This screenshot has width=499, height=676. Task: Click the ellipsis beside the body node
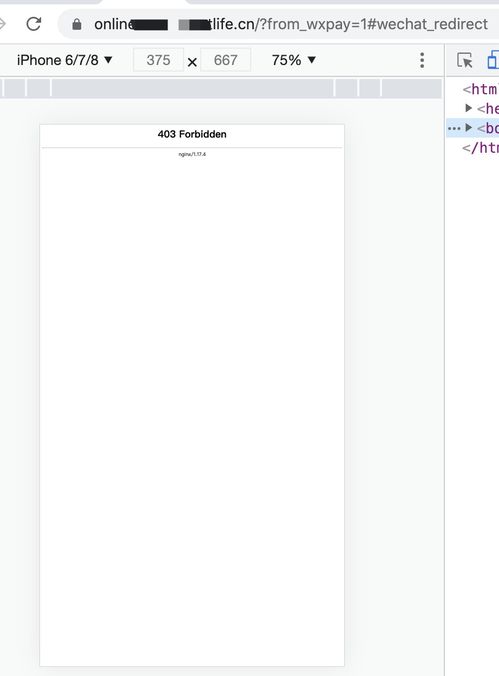pos(454,128)
